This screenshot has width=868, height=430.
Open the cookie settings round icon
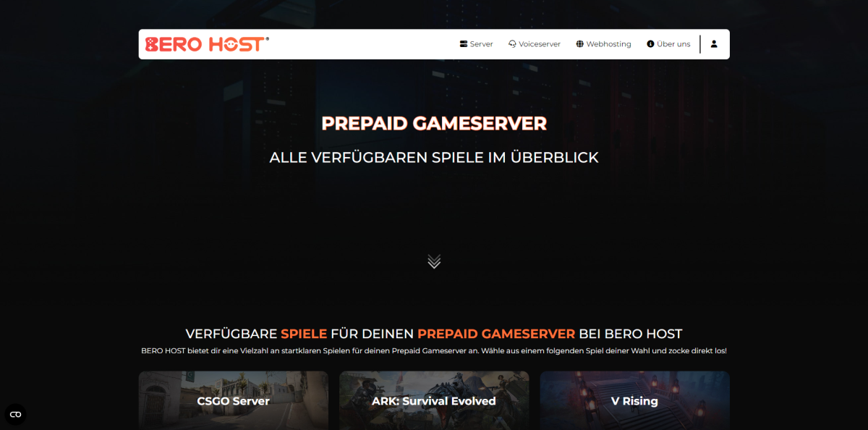click(15, 414)
